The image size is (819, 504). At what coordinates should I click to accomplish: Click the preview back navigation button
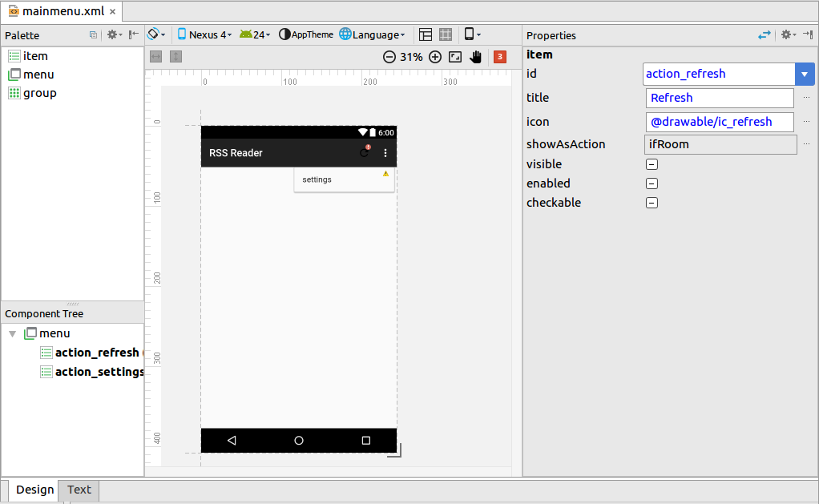pyautogui.click(x=232, y=440)
